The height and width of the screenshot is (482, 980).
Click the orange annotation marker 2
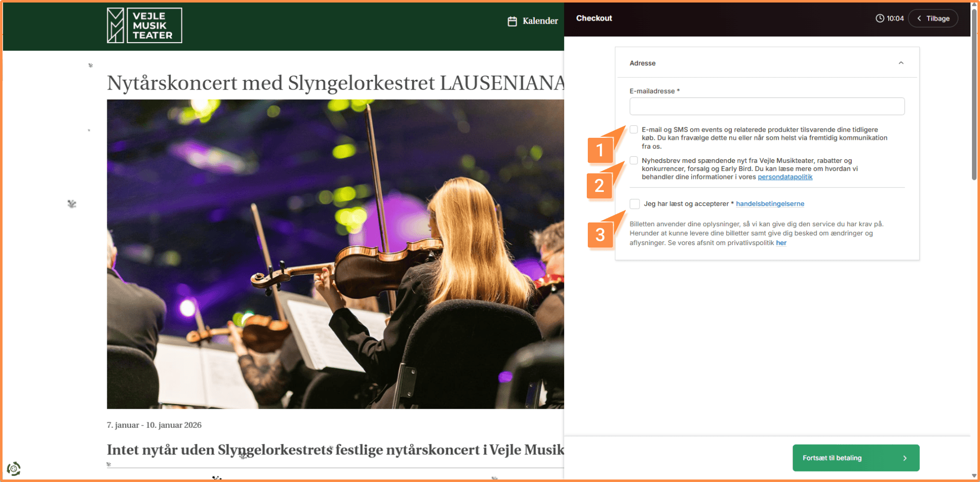tap(599, 186)
